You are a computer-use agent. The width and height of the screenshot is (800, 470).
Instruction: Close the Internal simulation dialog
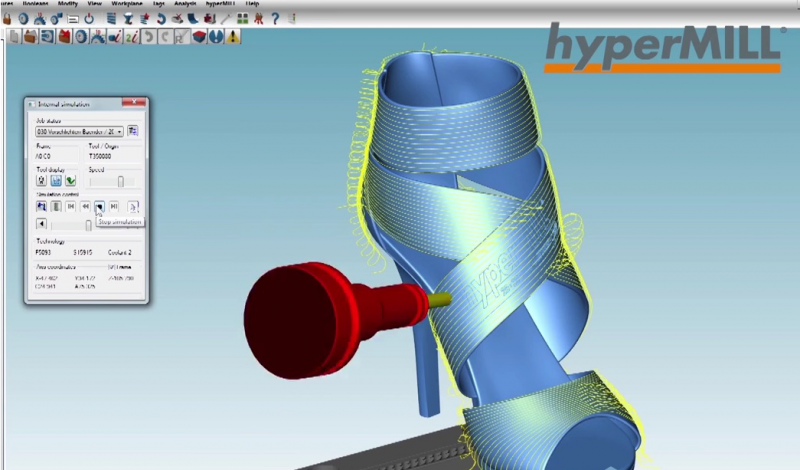(x=134, y=103)
